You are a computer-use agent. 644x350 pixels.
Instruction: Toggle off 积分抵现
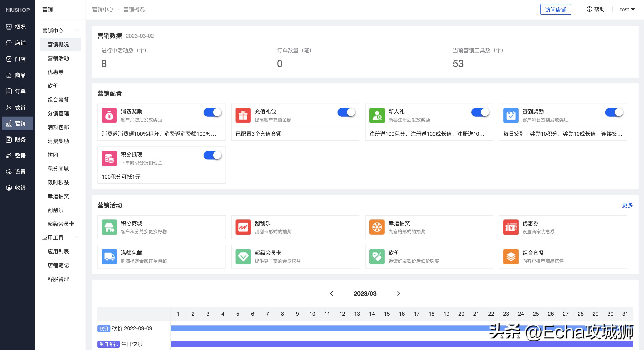tap(212, 155)
